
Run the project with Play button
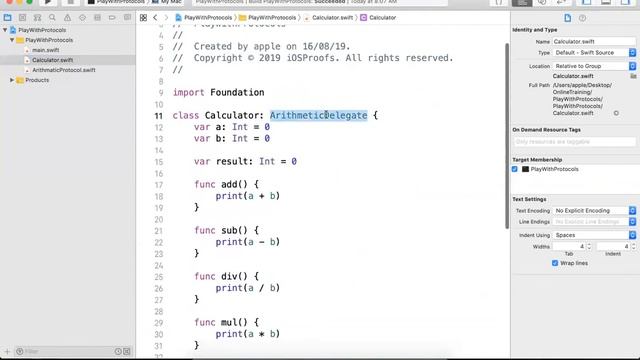click(48, 2)
